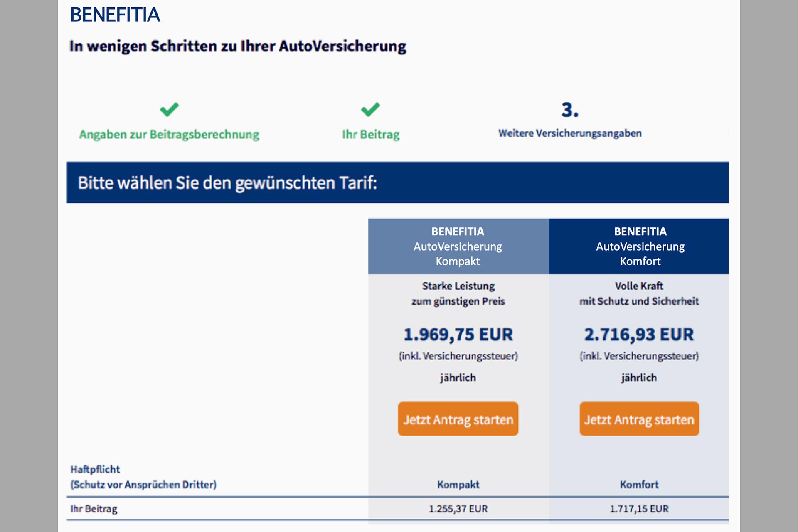
Task: Click the Komfort value in the Haftpflicht row
Action: 639,485
